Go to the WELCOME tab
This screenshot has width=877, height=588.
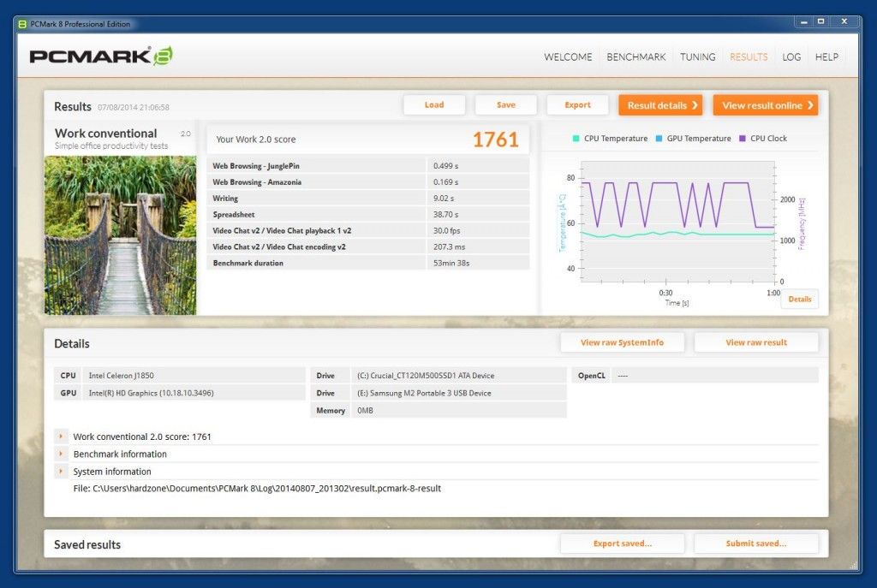568,57
